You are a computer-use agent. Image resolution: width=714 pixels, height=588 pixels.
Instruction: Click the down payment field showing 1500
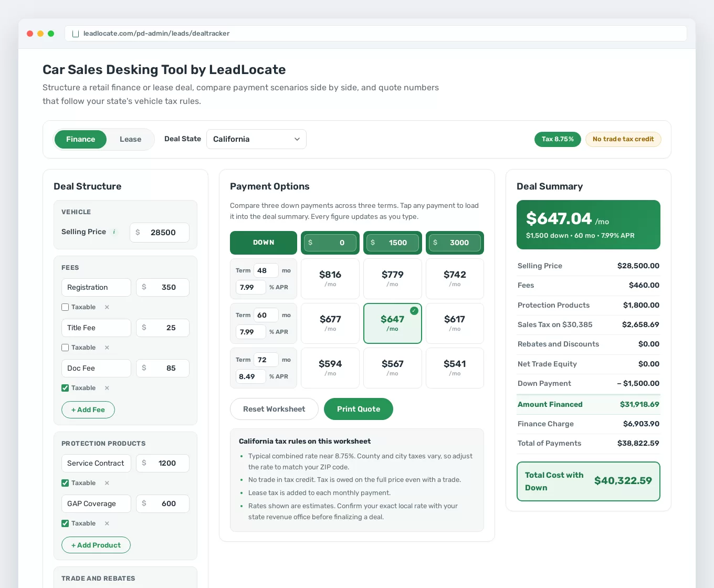(393, 243)
